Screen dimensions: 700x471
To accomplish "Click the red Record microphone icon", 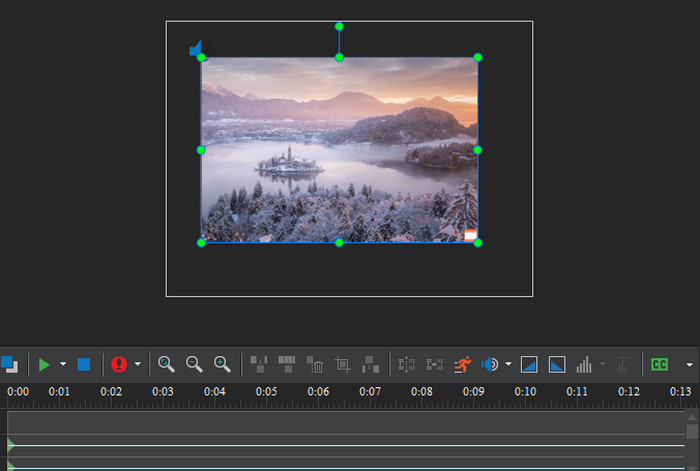I will [120, 365].
